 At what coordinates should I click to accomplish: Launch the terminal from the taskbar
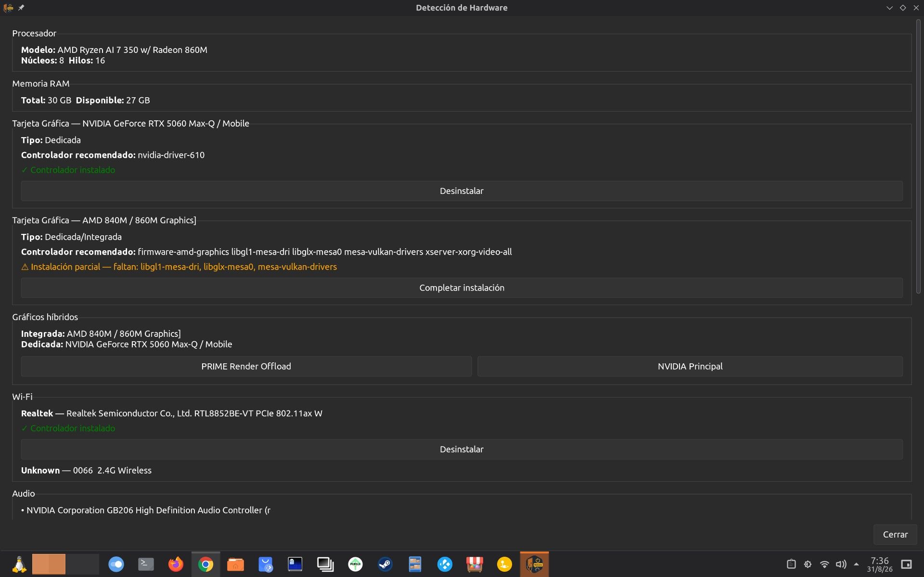tap(146, 564)
